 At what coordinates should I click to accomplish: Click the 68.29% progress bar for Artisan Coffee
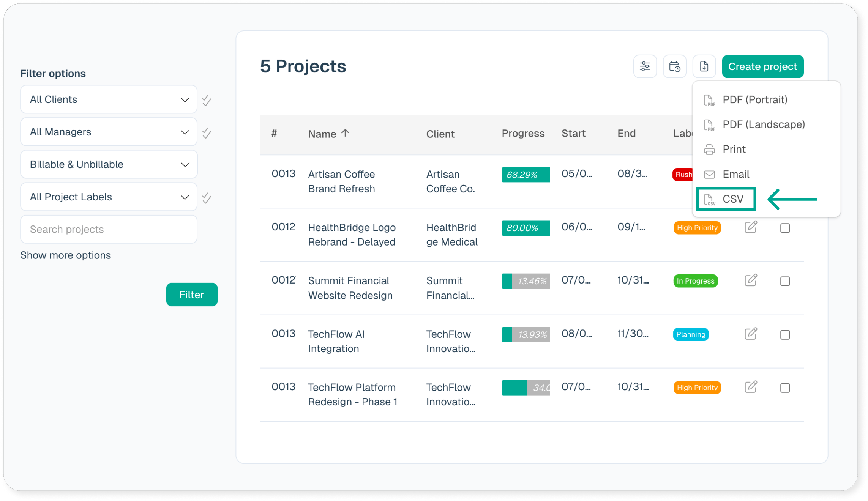click(526, 175)
